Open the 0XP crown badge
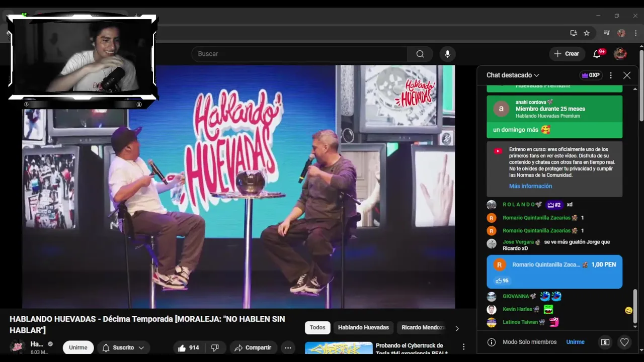Image resolution: width=644 pixels, height=362 pixels. tap(591, 75)
